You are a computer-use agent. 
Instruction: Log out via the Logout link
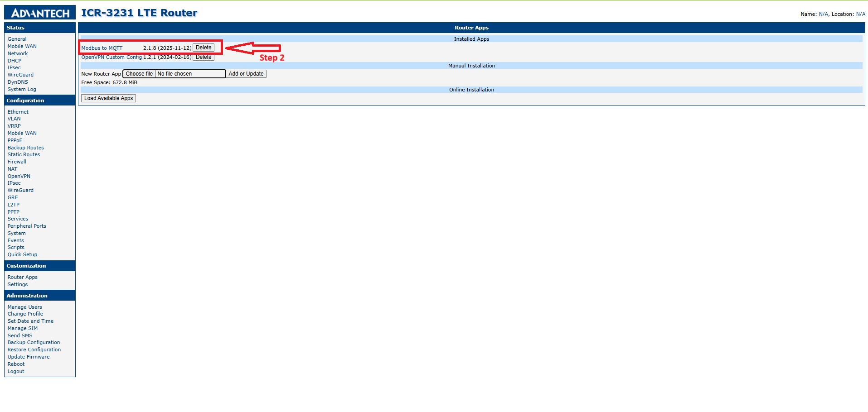point(16,371)
